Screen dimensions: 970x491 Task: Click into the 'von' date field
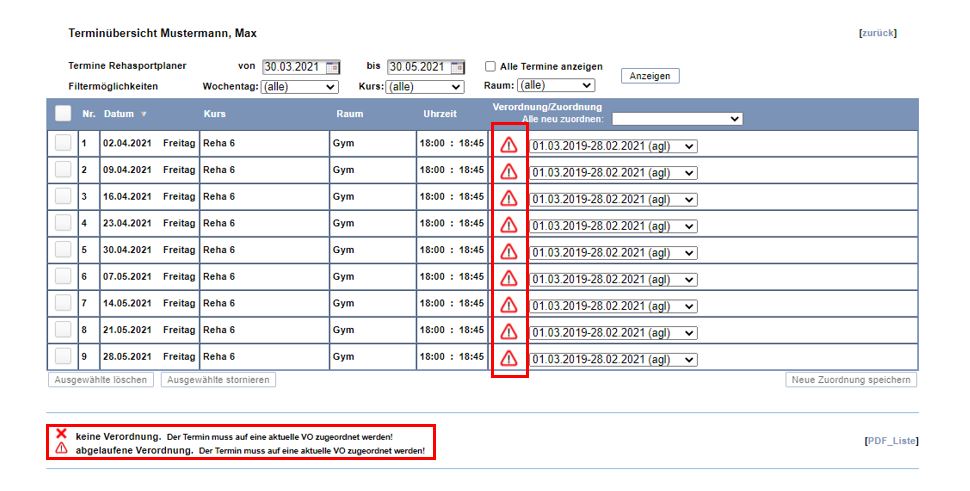[x=292, y=67]
